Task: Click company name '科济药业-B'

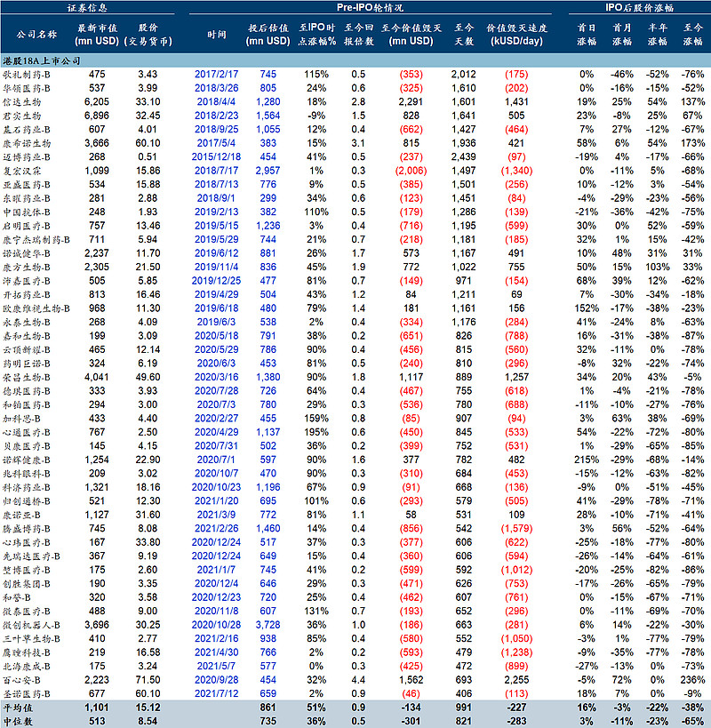Action: pyautogui.click(x=27, y=487)
